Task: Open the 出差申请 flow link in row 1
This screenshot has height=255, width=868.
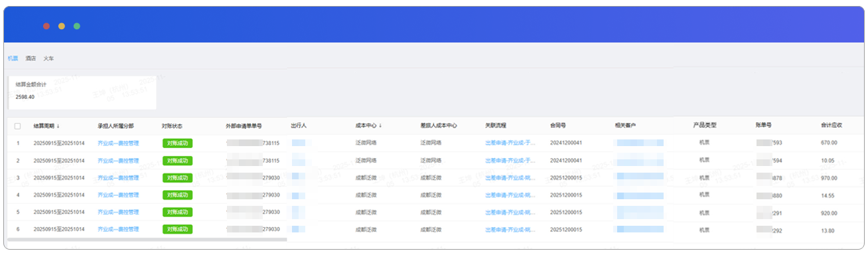Action: coord(510,143)
